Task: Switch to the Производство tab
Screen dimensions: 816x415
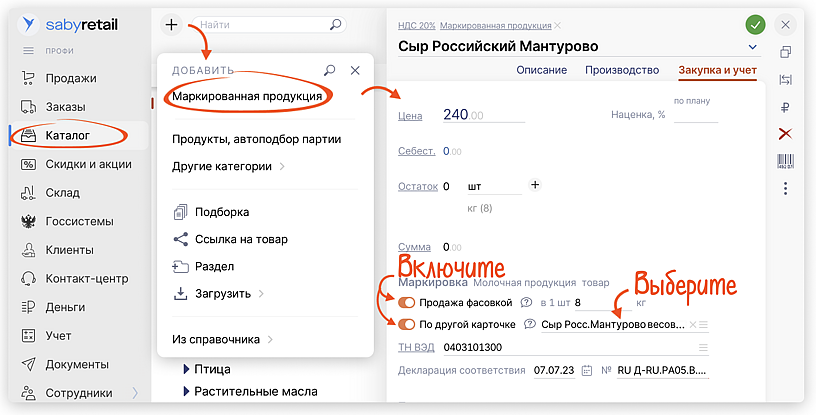Action: pyautogui.click(x=621, y=70)
